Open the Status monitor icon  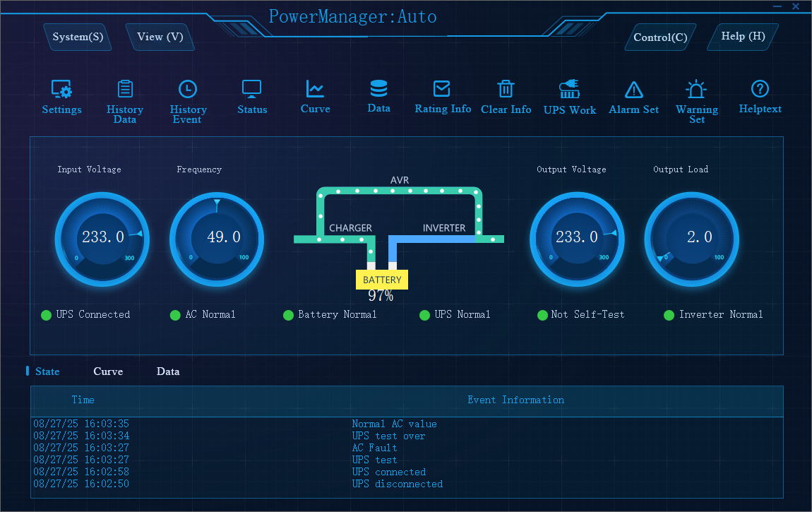point(252,89)
